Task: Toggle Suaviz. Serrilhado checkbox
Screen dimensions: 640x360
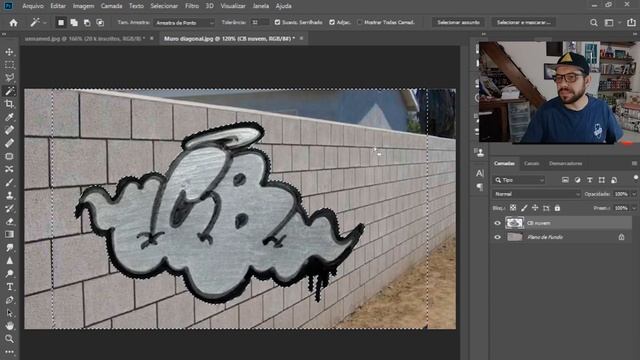Action: coord(278,22)
